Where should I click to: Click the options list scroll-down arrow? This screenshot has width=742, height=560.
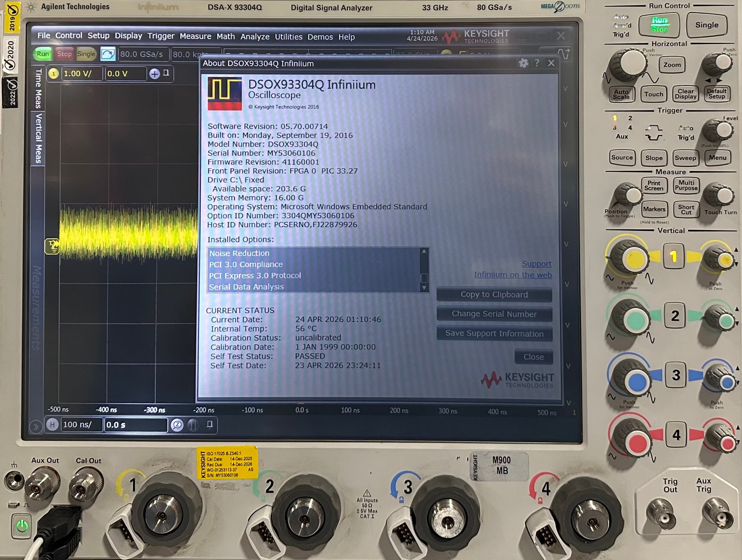coord(424,288)
